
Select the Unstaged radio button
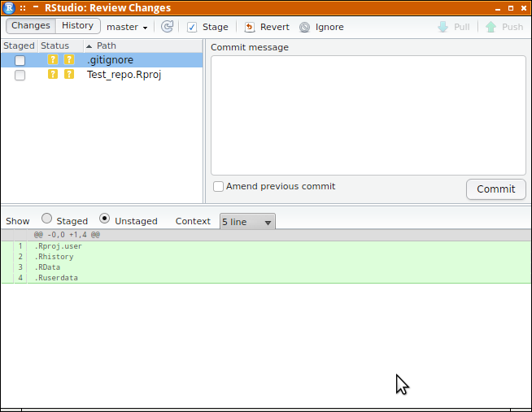[104, 219]
